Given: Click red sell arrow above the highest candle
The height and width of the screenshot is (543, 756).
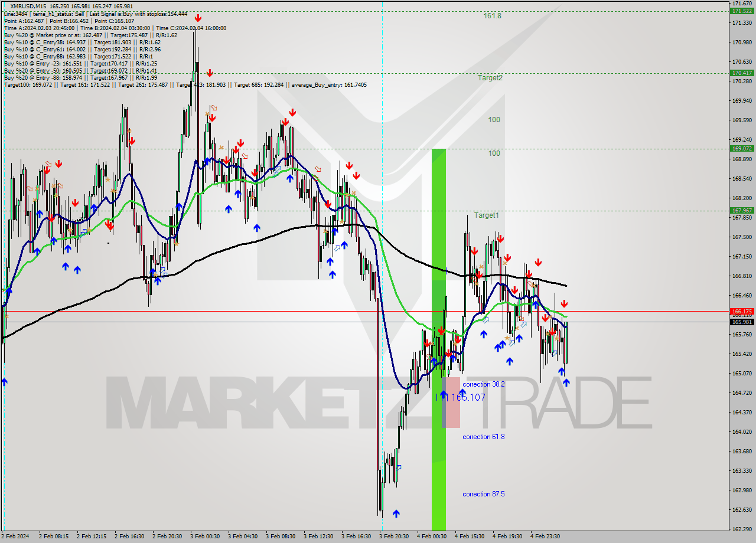Looking at the screenshot, I should tap(197, 18).
